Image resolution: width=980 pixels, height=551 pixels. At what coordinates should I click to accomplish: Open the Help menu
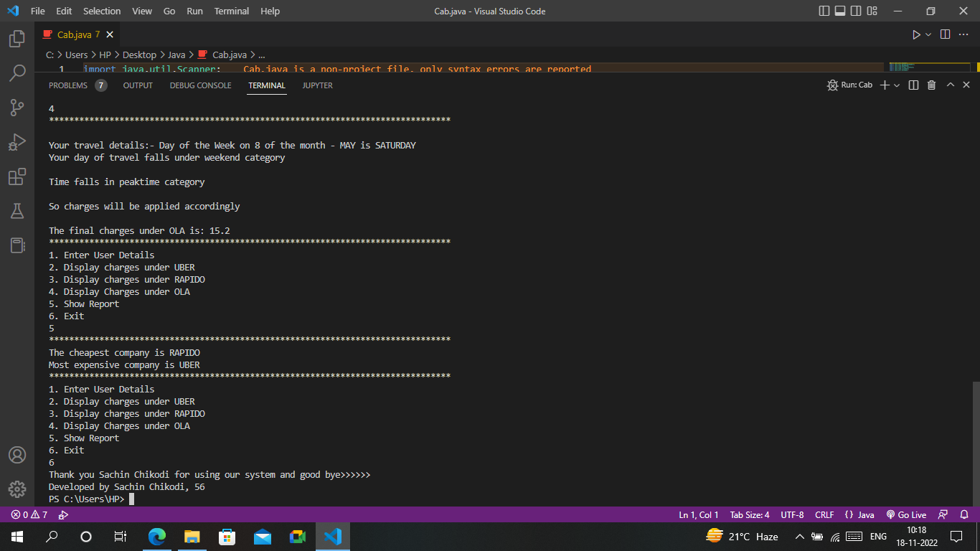pyautogui.click(x=270, y=11)
